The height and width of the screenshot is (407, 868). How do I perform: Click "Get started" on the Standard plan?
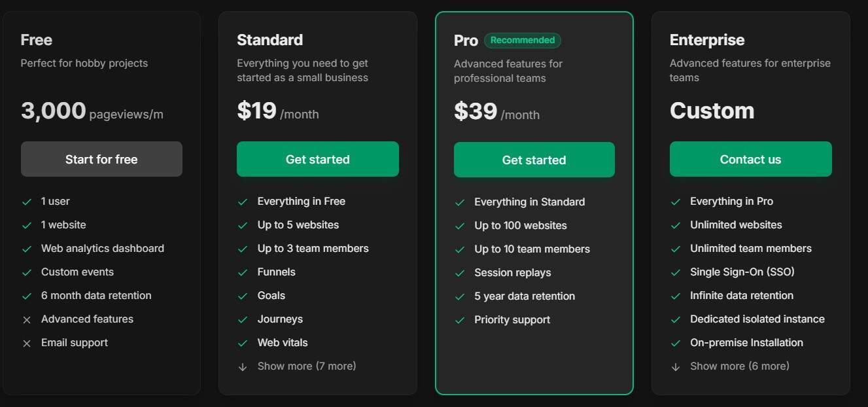[x=318, y=159]
